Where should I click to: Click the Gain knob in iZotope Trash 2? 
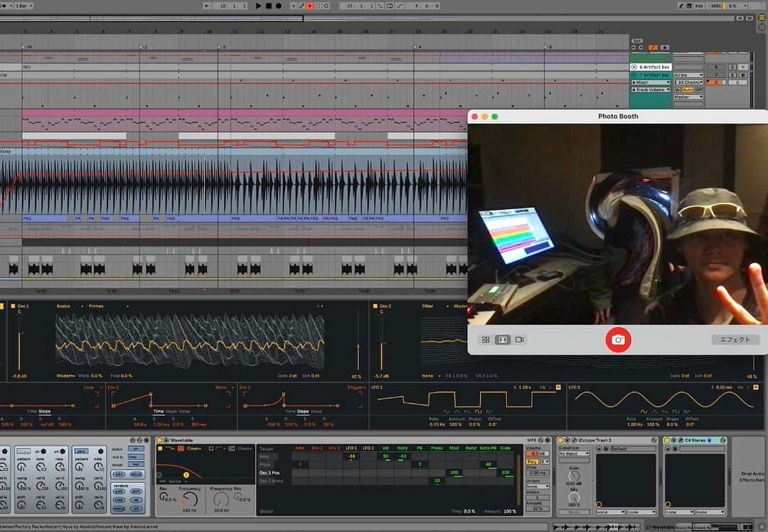click(574, 476)
